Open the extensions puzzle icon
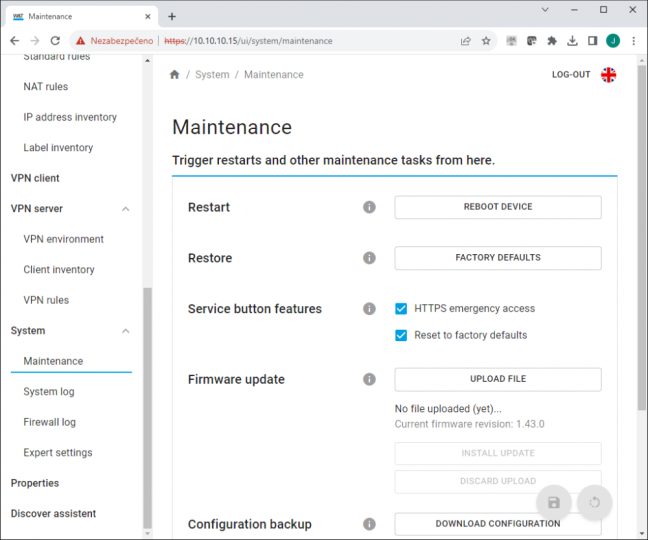The height and width of the screenshot is (540, 648). pyautogui.click(x=552, y=40)
